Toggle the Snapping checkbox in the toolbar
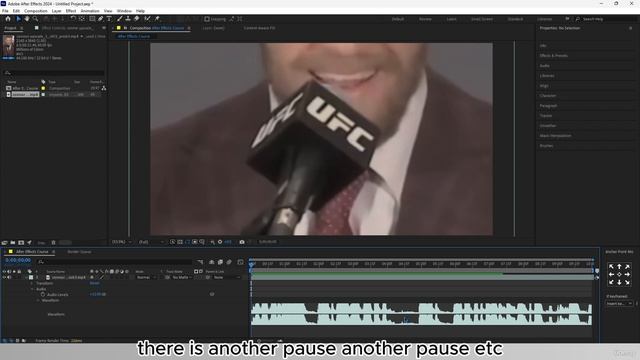Viewport: 640px width, 360px height. pyautogui.click(x=207, y=19)
